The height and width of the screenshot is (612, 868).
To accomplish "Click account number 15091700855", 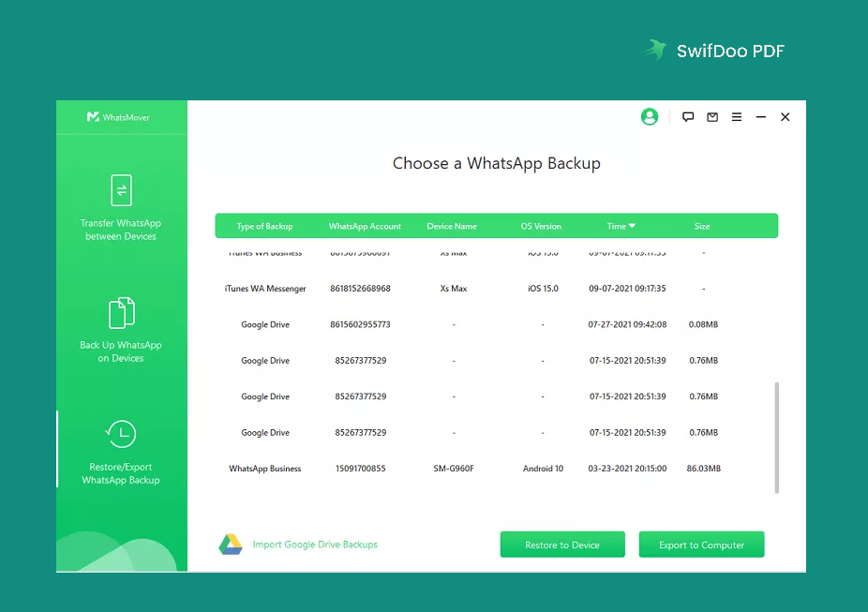I will [x=360, y=468].
